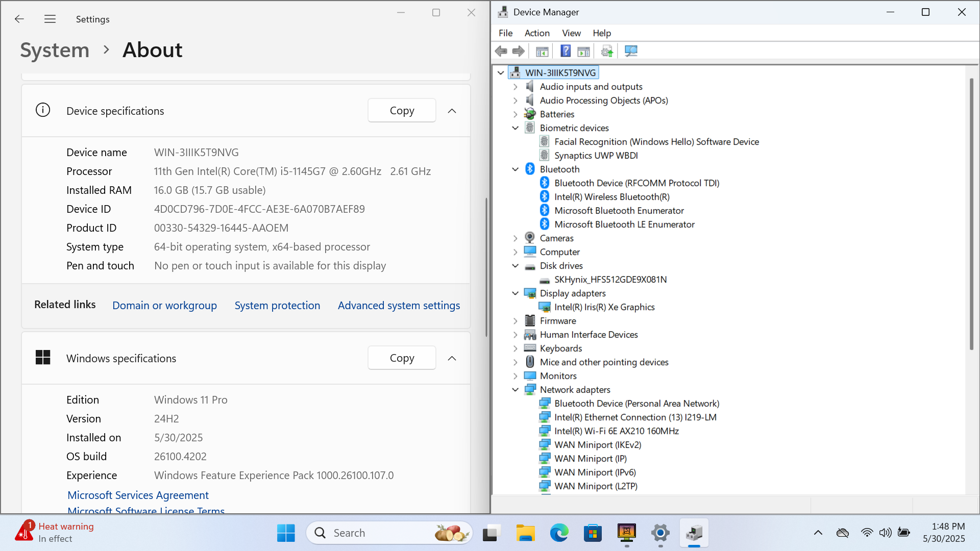Click the Task View icon on taskbar
Screen dimensions: 980x551
tap(491, 533)
